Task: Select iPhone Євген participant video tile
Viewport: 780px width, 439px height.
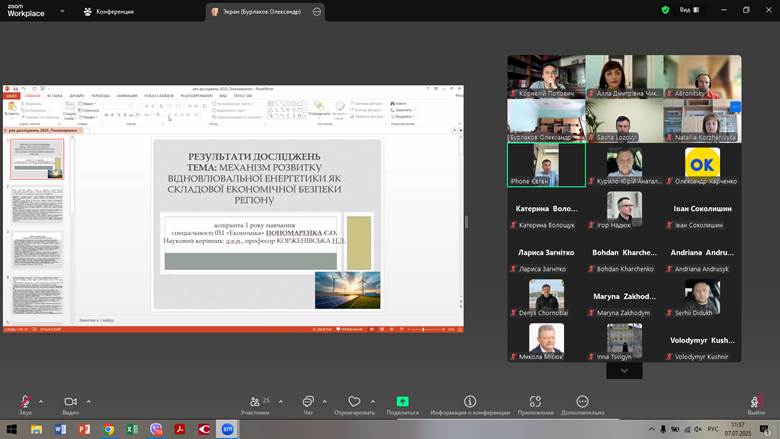Action: [x=546, y=165]
